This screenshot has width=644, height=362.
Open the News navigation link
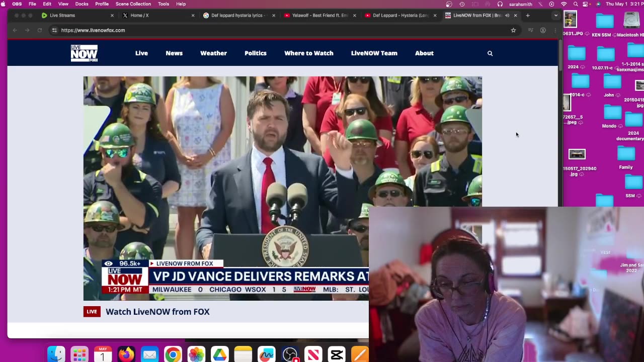click(x=174, y=53)
